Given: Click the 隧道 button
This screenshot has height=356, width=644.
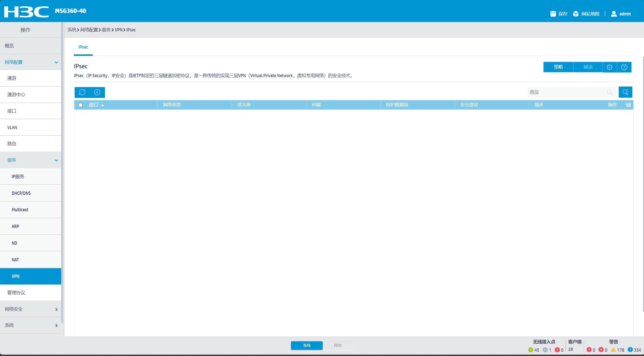Looking at the screenshot, I should pos(588,67).
